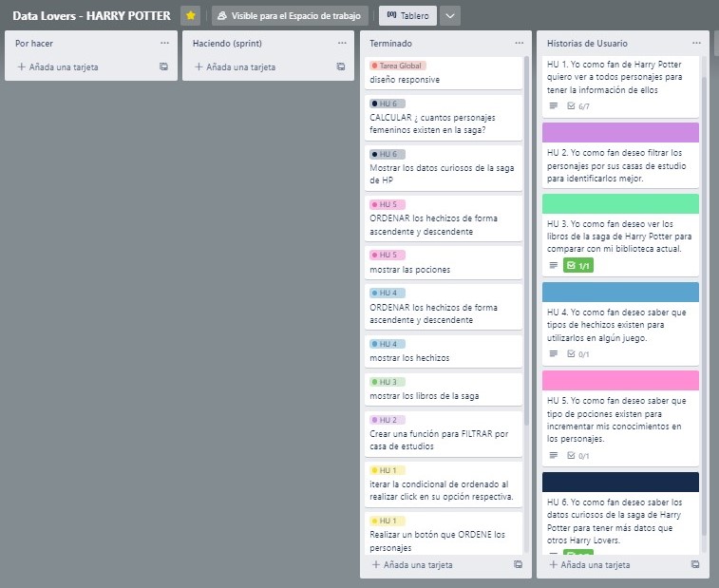Open the diseño responsive card
The image size is (719, 588).
[x=444, y=73]
